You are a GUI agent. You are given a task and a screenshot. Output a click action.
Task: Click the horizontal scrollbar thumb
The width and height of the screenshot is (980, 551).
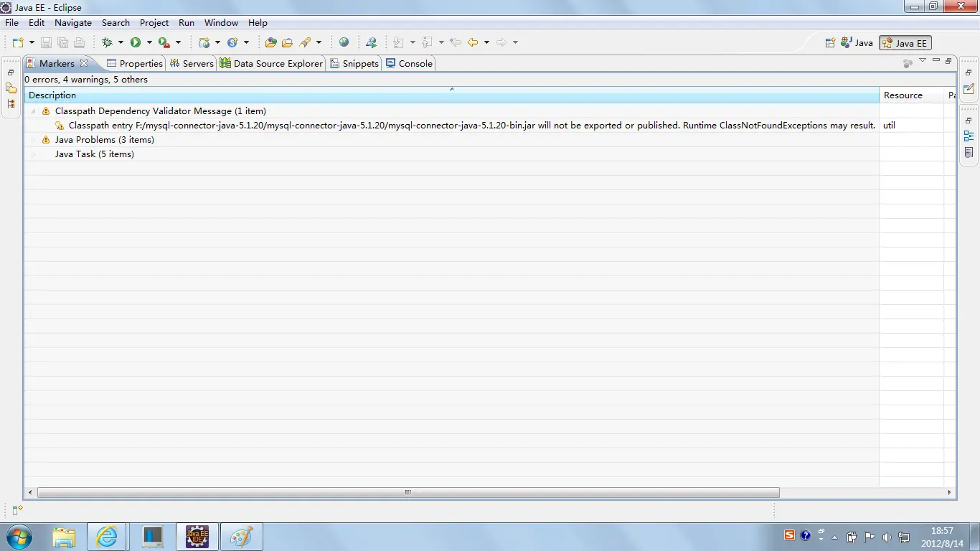408,493
